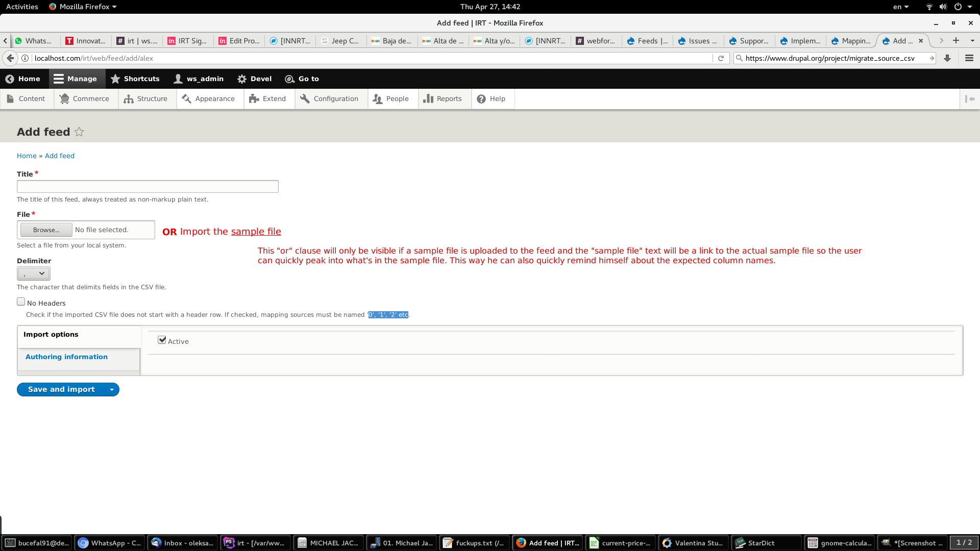Uncheck the Active checkbox

[162, 340]
